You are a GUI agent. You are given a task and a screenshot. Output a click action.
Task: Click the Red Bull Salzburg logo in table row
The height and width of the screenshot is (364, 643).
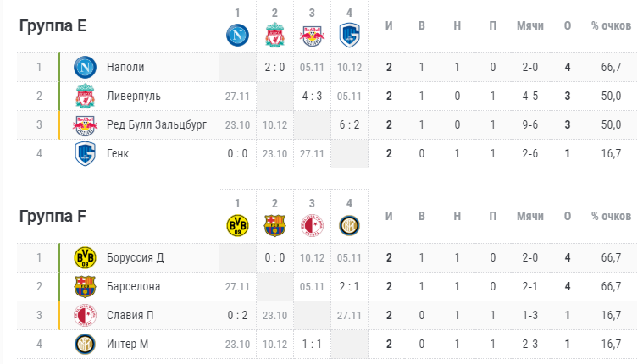85,125
